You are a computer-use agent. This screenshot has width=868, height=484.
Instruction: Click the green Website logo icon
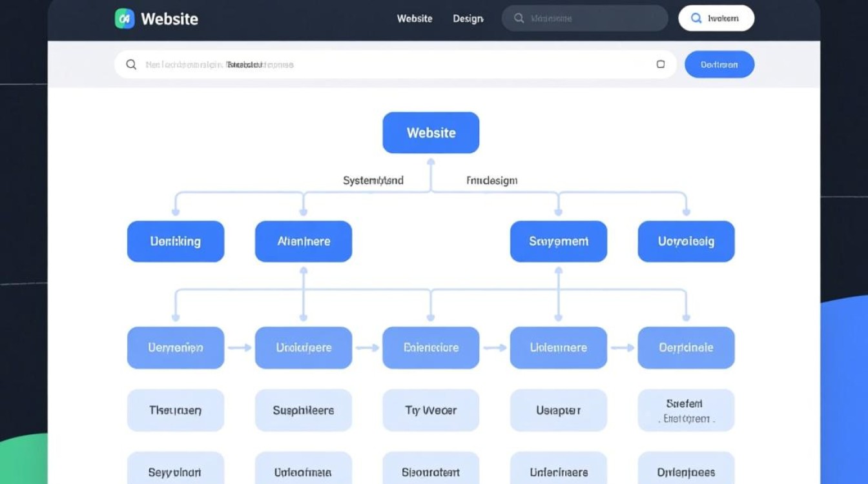[125, 19]
